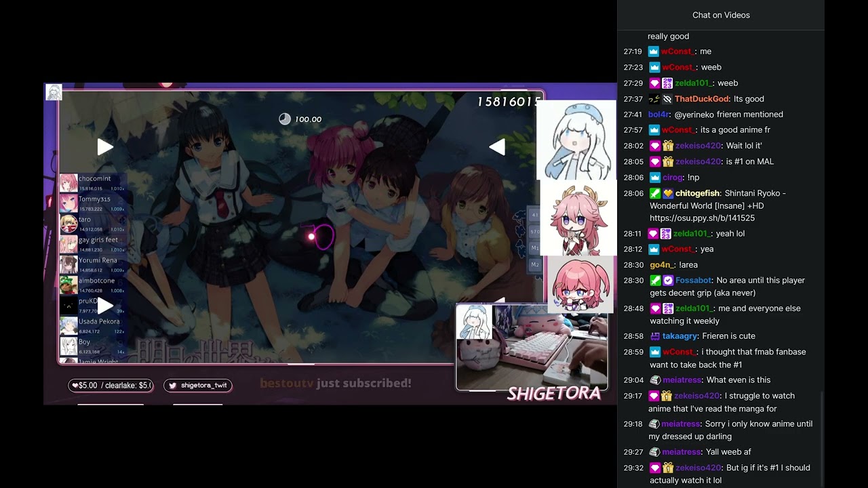The image size is (868, 488).
Task: Jump to the 27:19 timestamp in chat
Action: (x=633, y=52)
